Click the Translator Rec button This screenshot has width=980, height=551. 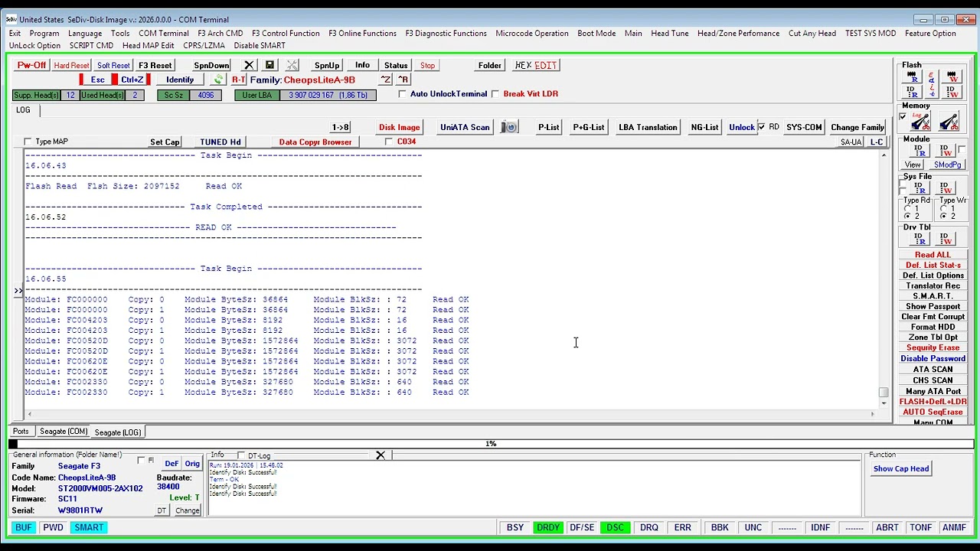click(933, 285)
